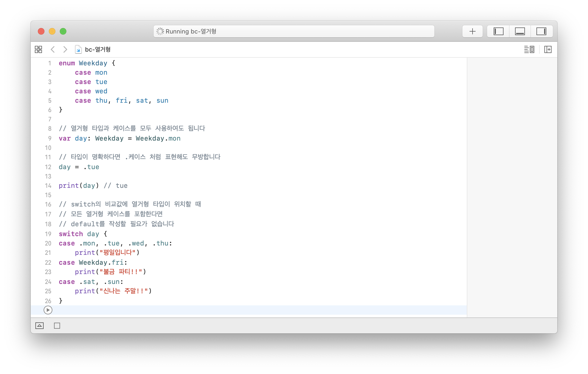Click the Swift playground file icon

tap(78, 49)
